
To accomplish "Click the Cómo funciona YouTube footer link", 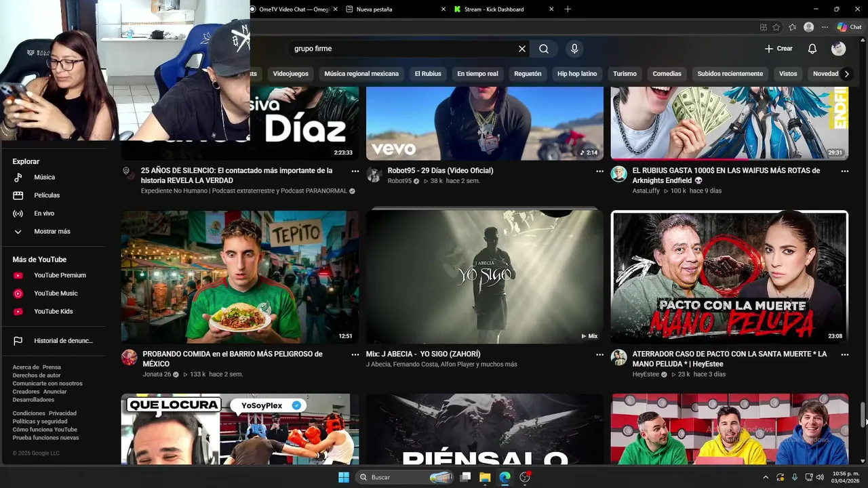I will coord(45,430).
